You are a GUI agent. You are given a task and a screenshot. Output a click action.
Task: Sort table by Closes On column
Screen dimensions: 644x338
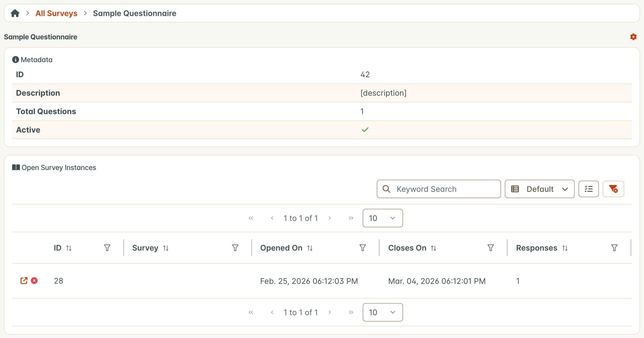point(434,248)
